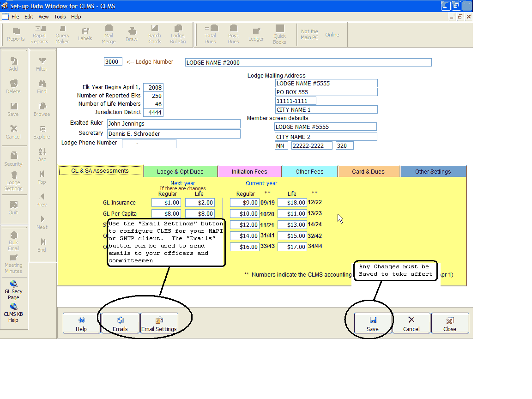This screenshot has width=532, height=399.
Task: Open the View menu
Action: (43, 17)
